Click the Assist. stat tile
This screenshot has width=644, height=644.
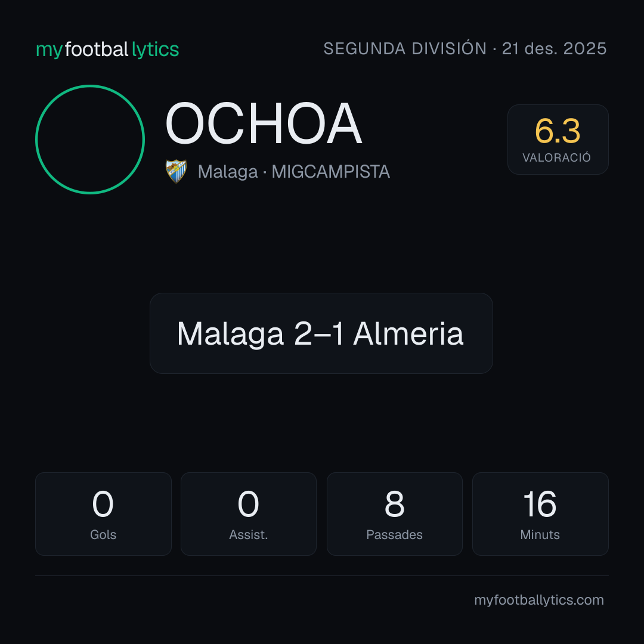click(249, 514)
